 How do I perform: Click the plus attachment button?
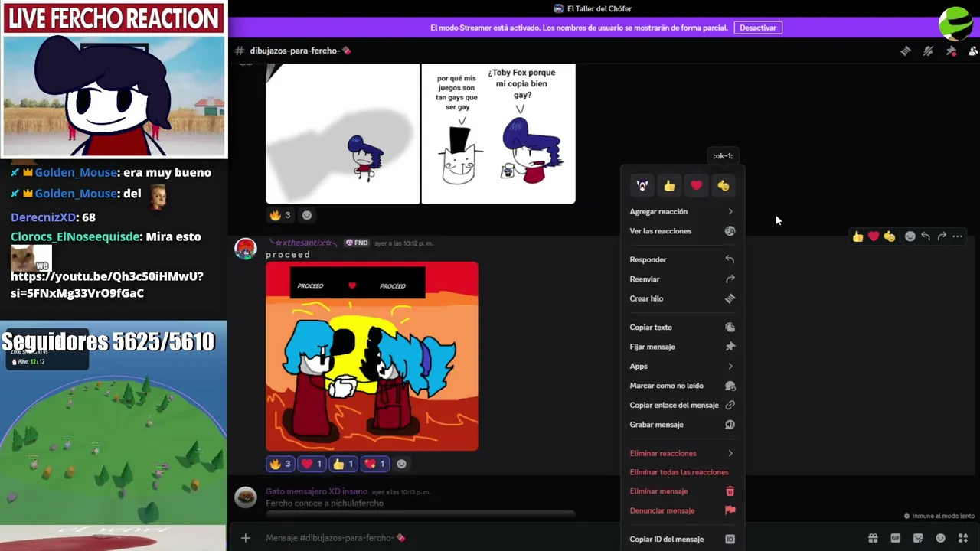(x=246, y=538)
